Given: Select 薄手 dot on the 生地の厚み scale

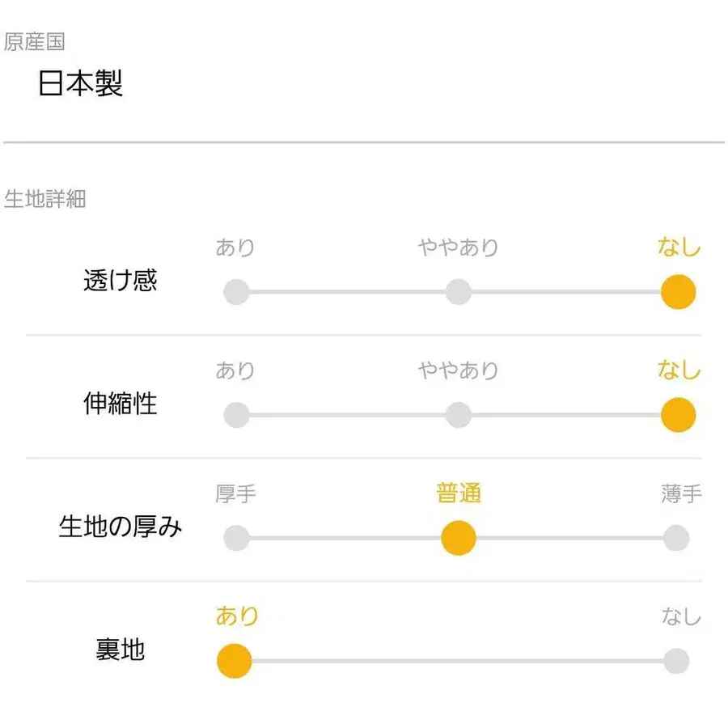Looking at the screenshot, I should [677, 536].
